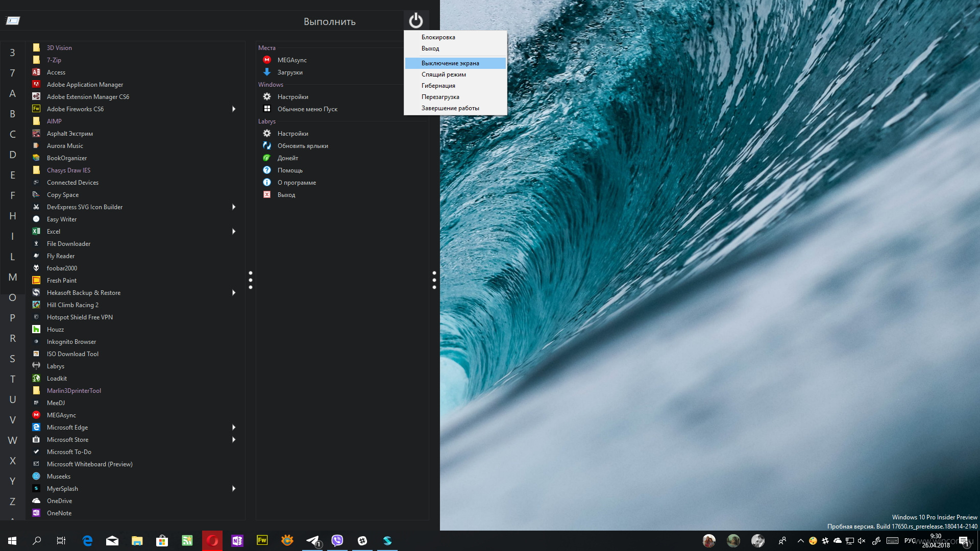Expand Microsoft Store submenu arrow

(234, 440)
